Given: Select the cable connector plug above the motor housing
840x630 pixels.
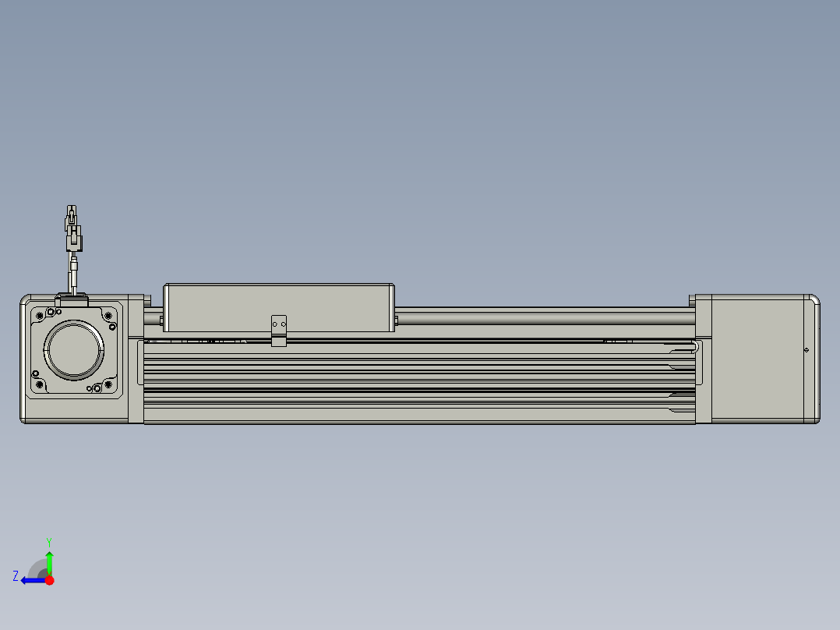Looking at the screenshot, I should (x=73, y=228).
